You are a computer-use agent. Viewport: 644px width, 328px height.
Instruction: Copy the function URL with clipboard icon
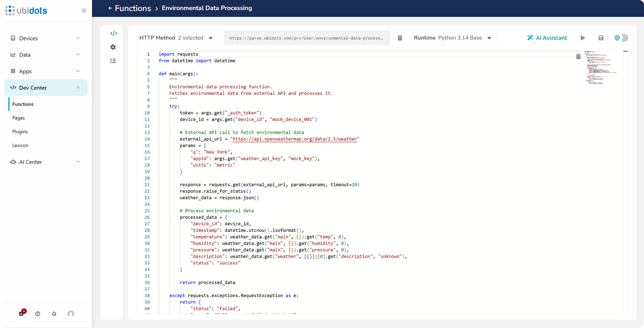coord(400,38)
